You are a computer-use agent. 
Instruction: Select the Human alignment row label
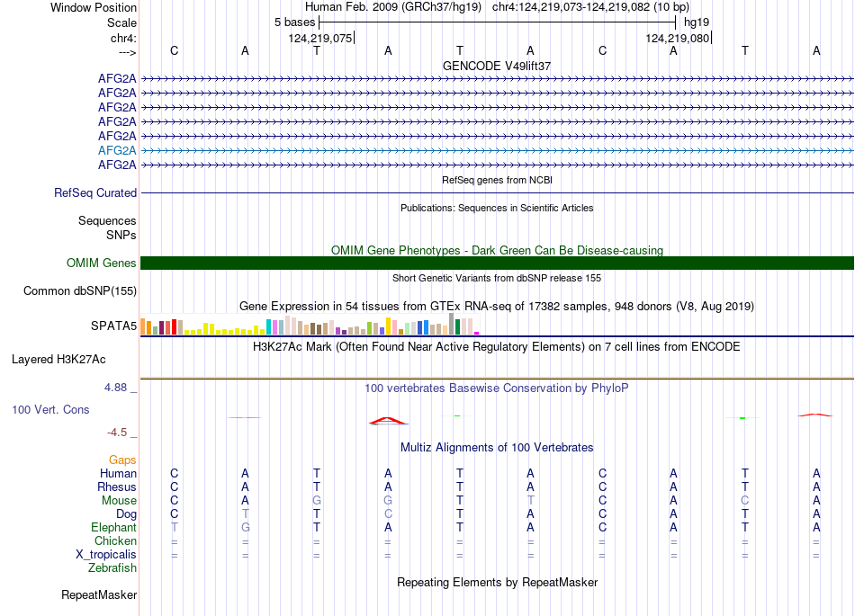118,473
